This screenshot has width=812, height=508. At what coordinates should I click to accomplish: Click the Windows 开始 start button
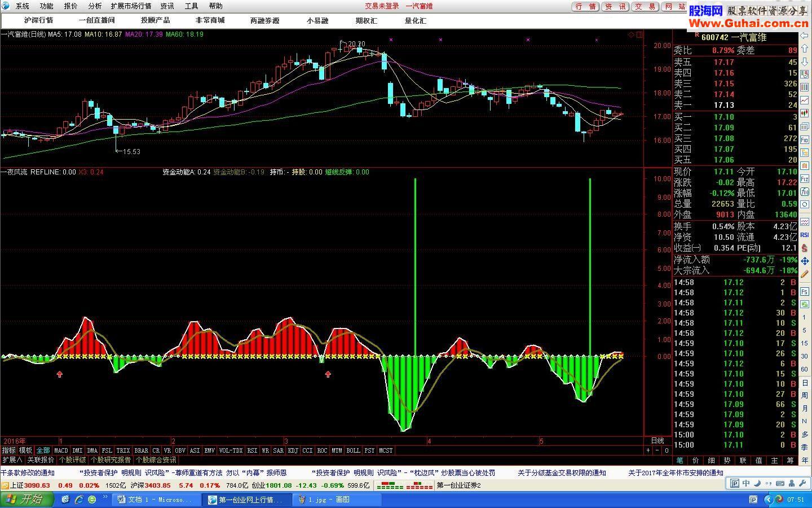tap(27, 500)
